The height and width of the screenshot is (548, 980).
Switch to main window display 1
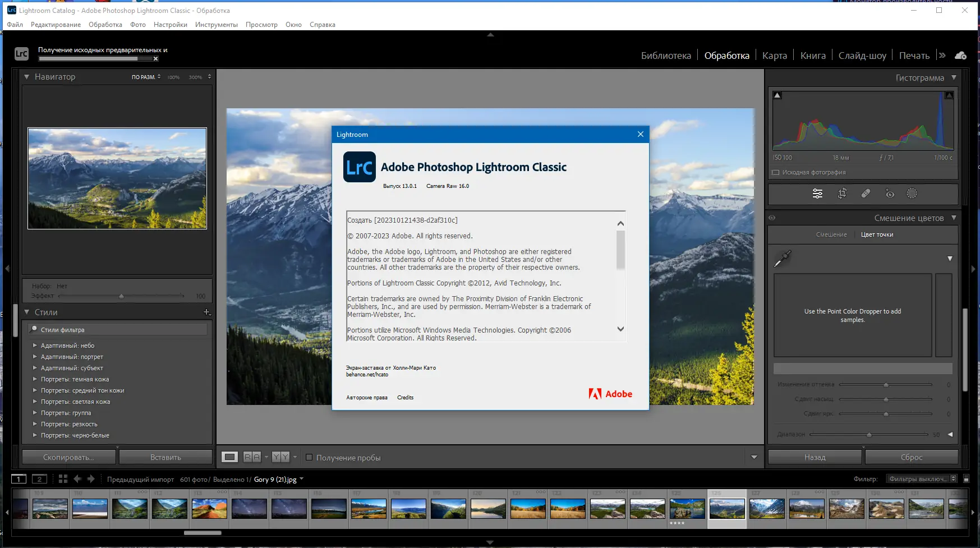tap(19, 479)
